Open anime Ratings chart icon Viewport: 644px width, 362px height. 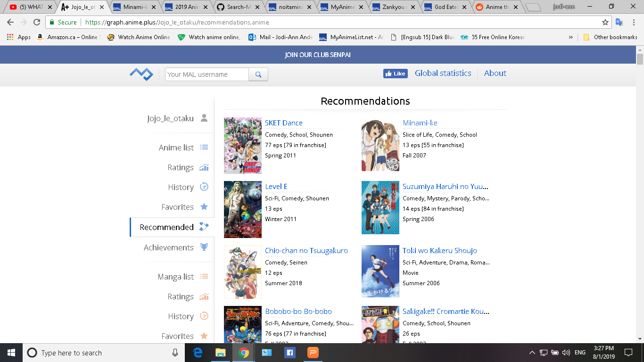point(204,167)
